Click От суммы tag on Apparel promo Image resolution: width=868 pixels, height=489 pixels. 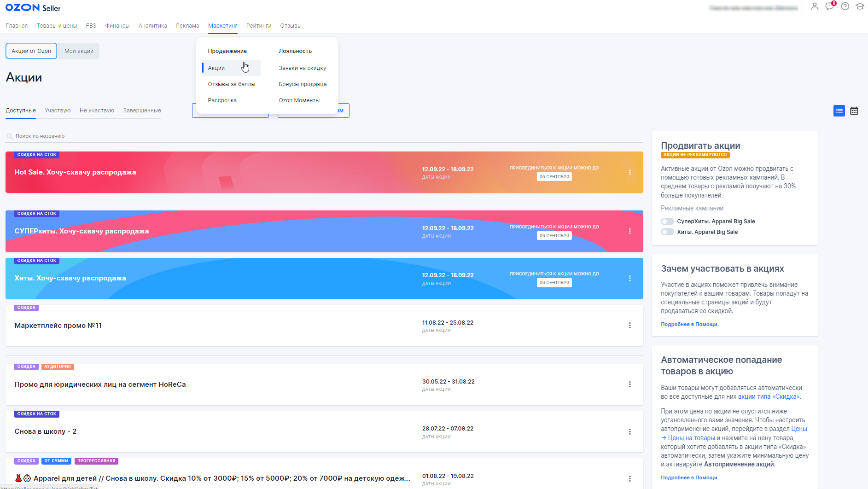[x=56, y=461]
